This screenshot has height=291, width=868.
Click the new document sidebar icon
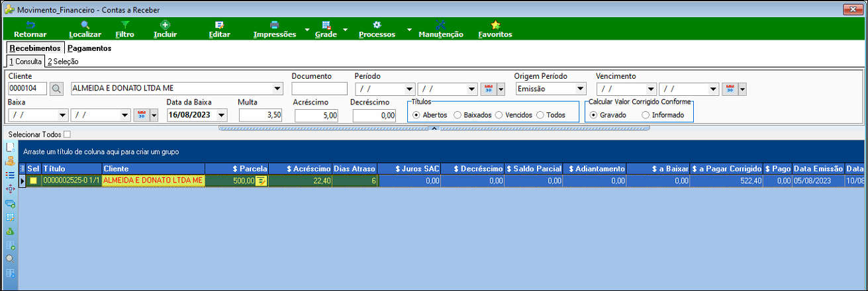coord(10,147)
